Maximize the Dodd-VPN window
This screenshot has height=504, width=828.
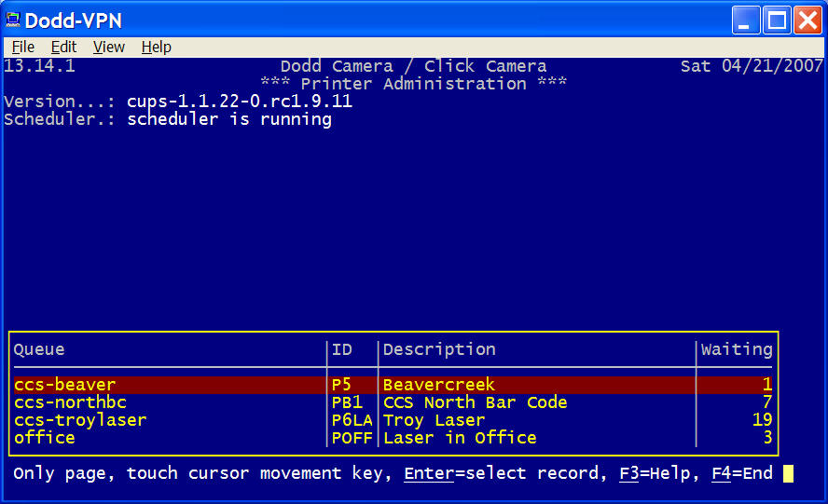tap(777, 20)
